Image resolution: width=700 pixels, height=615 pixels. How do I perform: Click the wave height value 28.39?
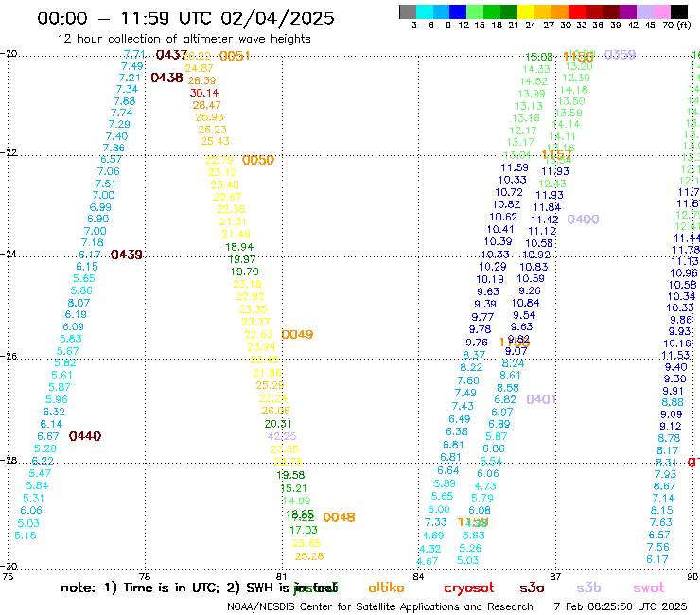[x=201, y=80]
